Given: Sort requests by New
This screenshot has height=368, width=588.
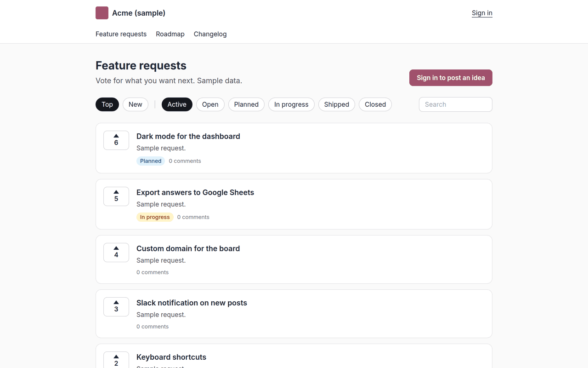Looking at the screenshot, I should click(136, 104).
